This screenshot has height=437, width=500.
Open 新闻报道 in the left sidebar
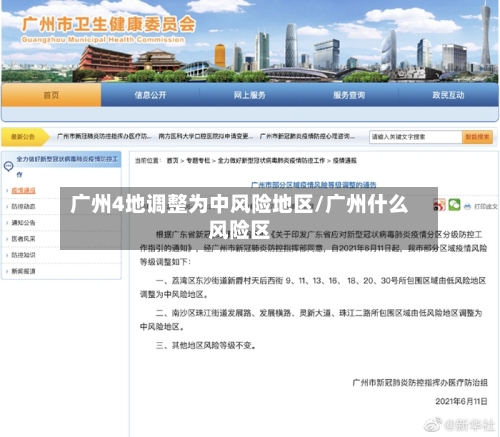click(x=23, y=271)
